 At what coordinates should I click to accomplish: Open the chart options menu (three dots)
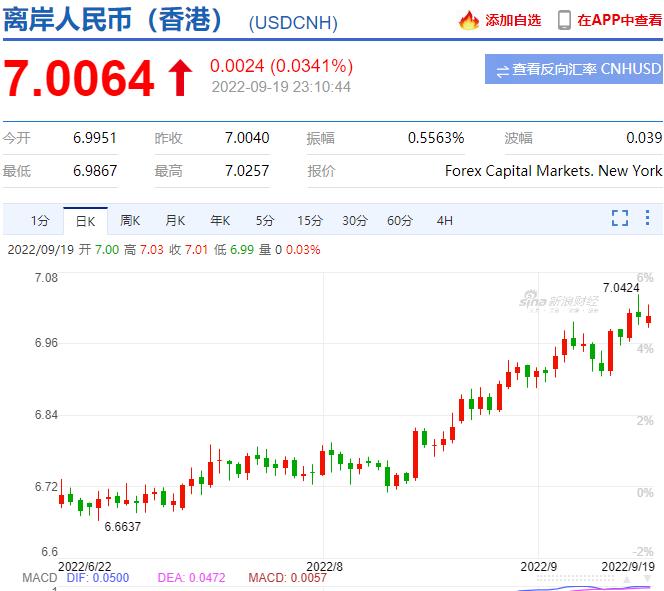pos(648,218)
